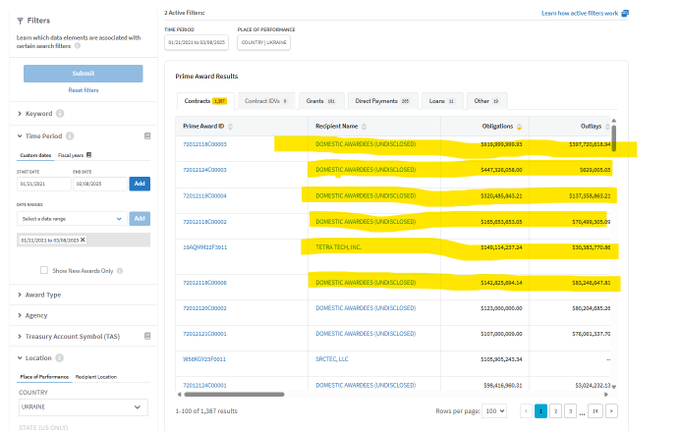Select the Recipient Location option
Screen dimensions: 680x431
(98, 376)
